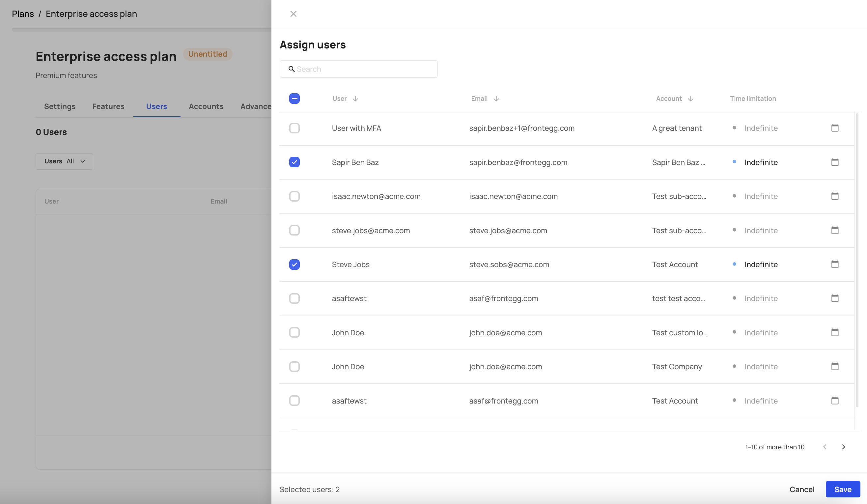This screenshot has height=504, width=867.
Task: Expand the Users All filter dropdown
Action: coord(64,161)
